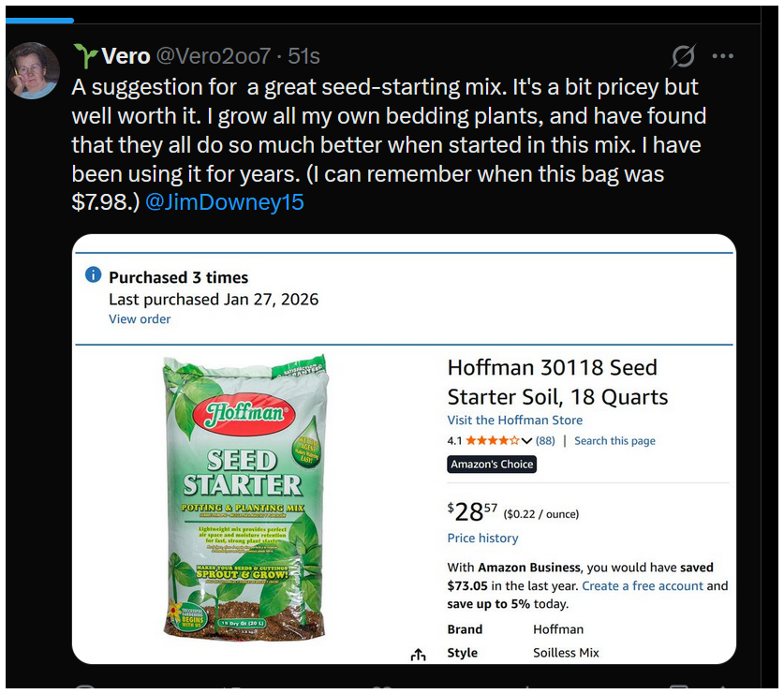The width and height of the screenshot is (784, 694).
Task: Click the Grok explain-post icon
Action: [683, 56]
